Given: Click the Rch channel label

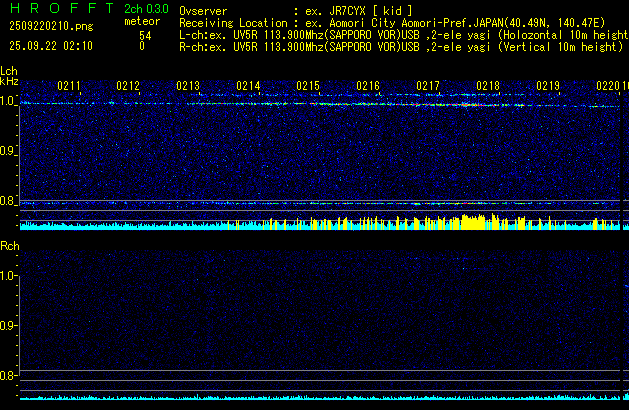Looking at the screenshot, I should click(9, 246).
